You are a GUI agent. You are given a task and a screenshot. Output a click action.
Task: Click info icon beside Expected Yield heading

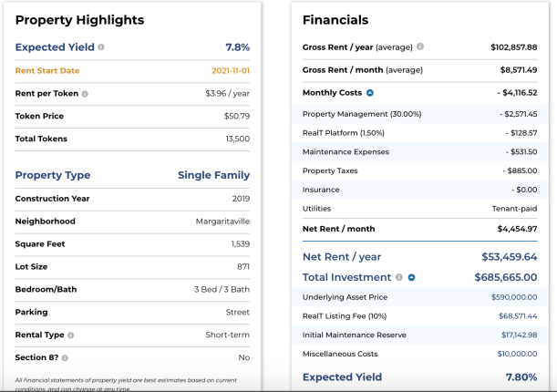[x=101, y=46]
